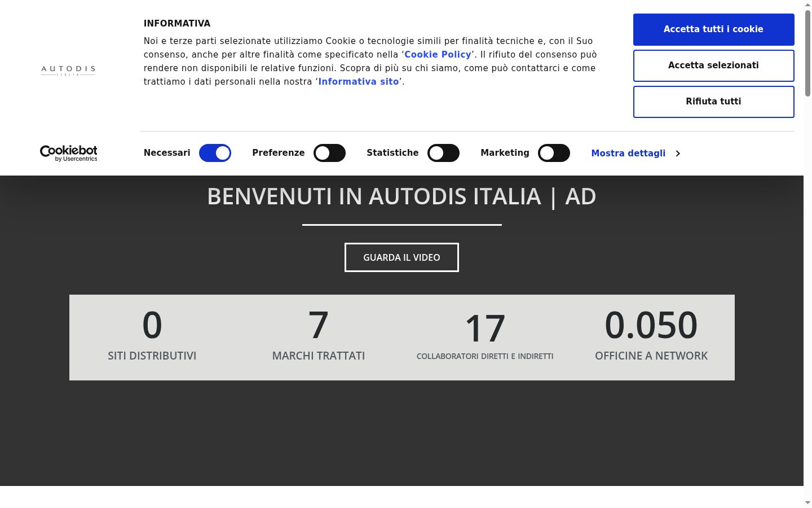Viewport: 812px width, 508px height.
Task: Reject cookies with Rifiuta tutti
Action: pyautogui.click(x=713, y=102)
